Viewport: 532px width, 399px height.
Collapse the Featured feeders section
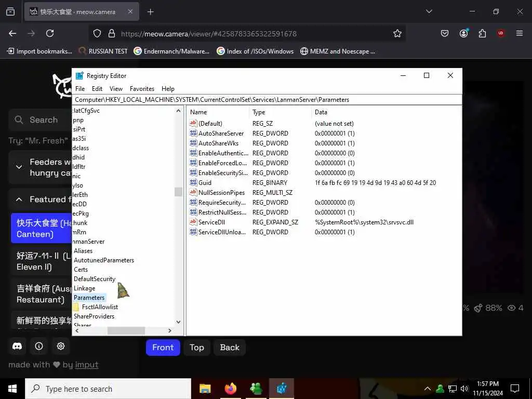point(19,199)
